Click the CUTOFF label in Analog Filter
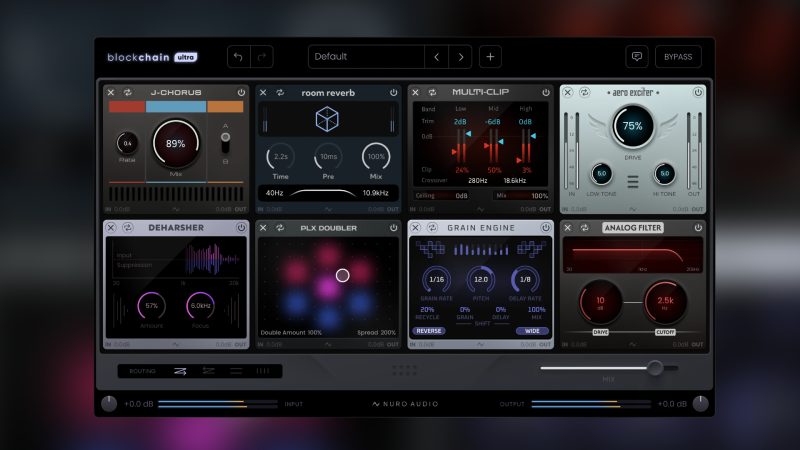 tap(665, 332)
